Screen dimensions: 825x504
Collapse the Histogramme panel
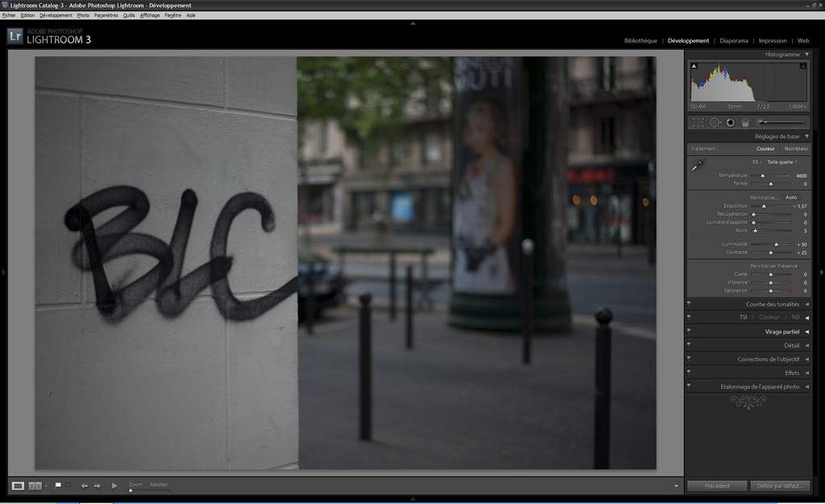coord(807,54)
